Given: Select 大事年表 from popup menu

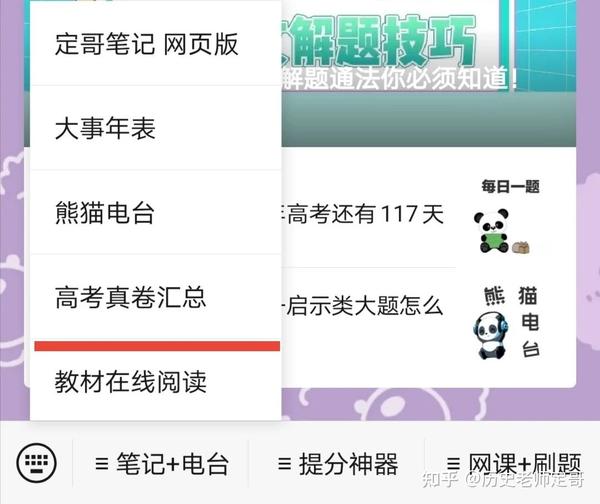Looking at the screenshot, I should click(156, 128).
